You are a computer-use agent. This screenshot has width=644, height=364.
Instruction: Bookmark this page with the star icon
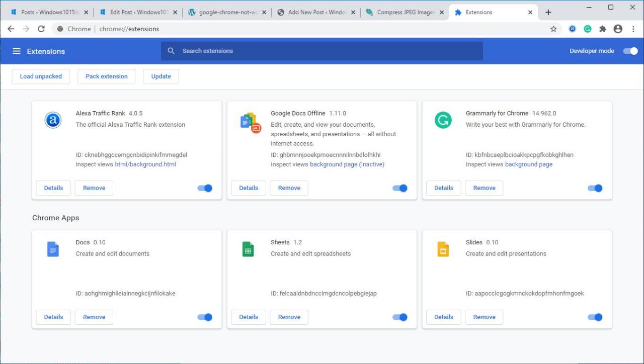click(x=553, y=29)
